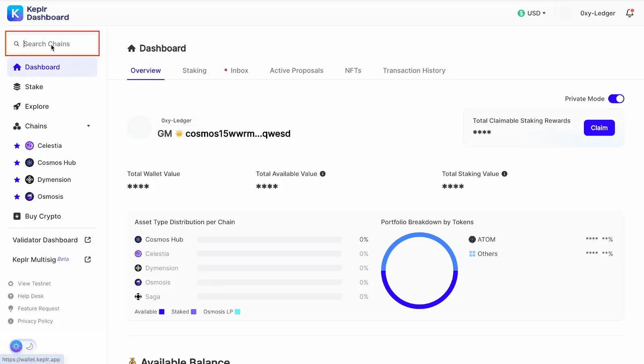Focus the Search Chains input field
The height and width of the screenshot is (364, 644).
[52, 43]
